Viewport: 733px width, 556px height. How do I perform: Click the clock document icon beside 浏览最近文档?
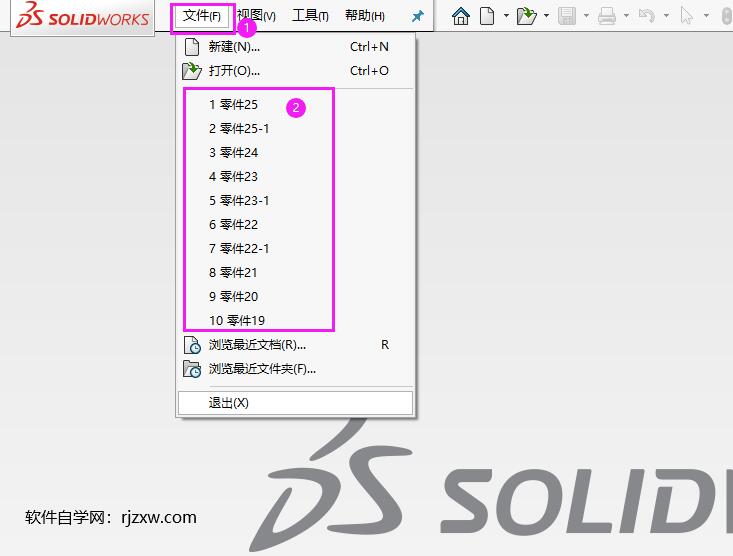[x=192, y=345]
